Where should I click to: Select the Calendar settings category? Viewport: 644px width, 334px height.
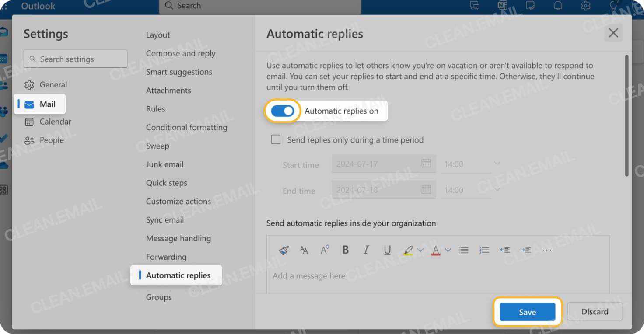pyautogui.click(x=48, y=122)
